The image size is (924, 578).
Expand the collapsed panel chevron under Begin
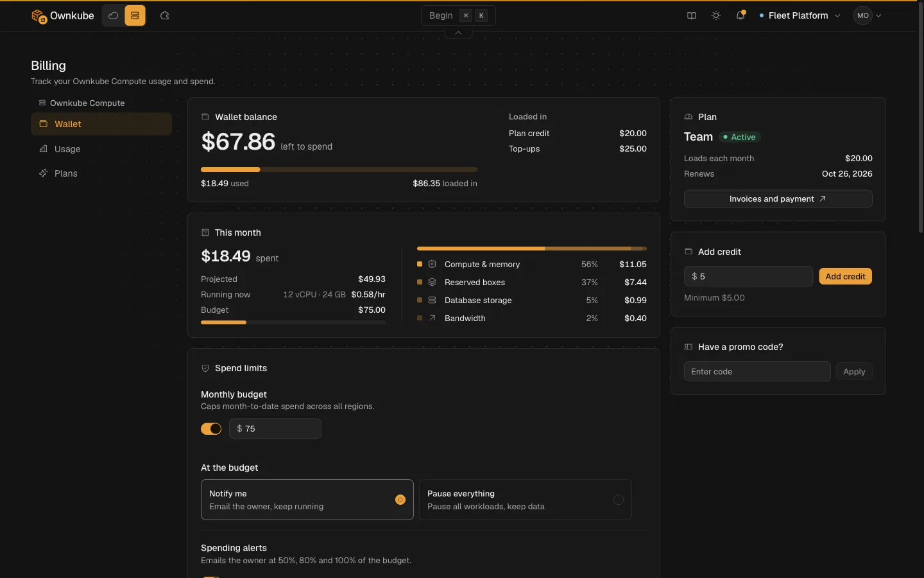[458, 33]
